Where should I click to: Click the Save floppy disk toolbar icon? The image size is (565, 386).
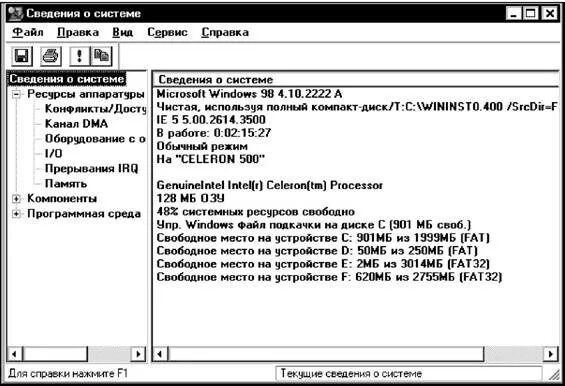click(x=22, y=56)
